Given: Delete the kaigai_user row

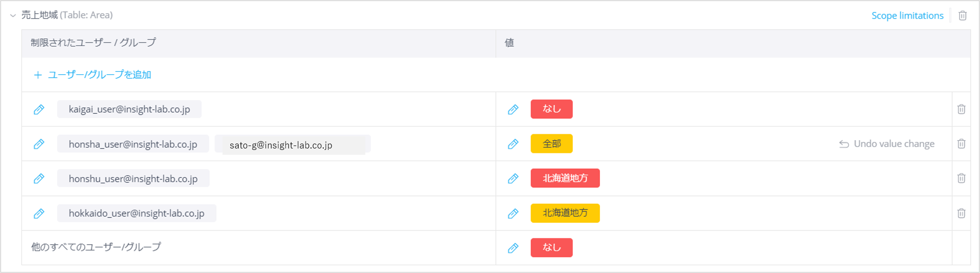Looking at the screenshot, I should click(961, 109).
